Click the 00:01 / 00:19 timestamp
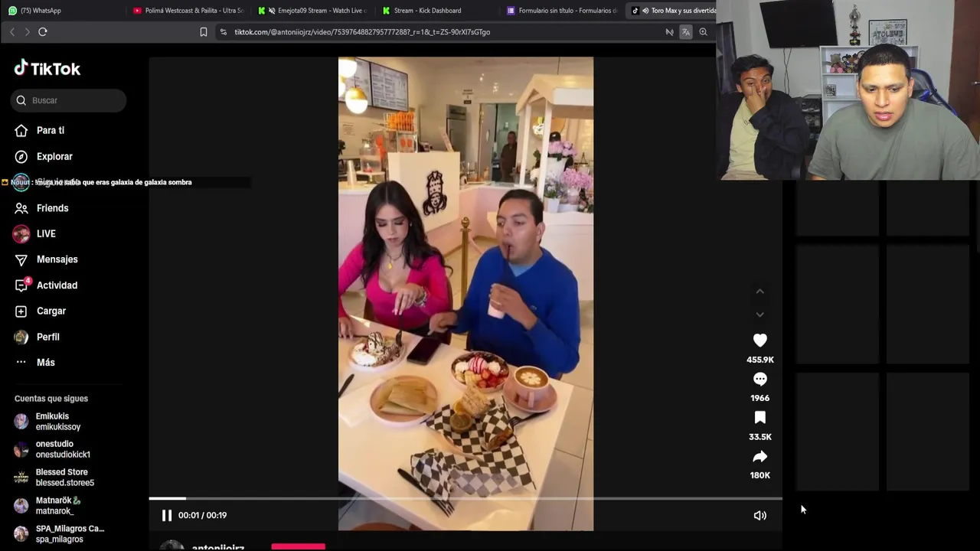 click(202, 515)
